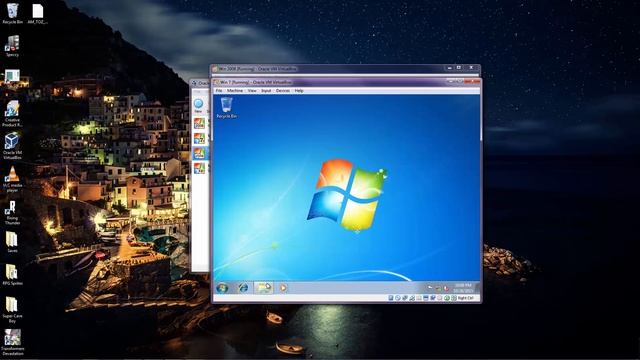
Task: Select the Transformers Devastation shortcut
Action: pyautogui.click(x=12, y=342)
